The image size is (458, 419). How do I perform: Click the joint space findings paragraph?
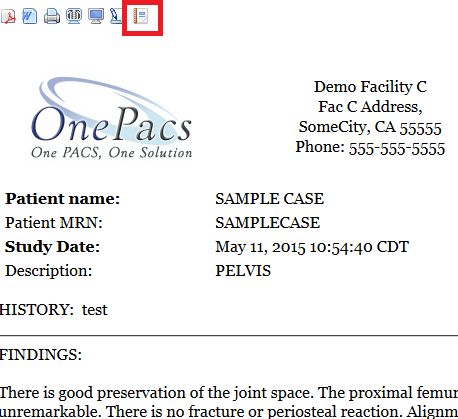click(229, 402)
